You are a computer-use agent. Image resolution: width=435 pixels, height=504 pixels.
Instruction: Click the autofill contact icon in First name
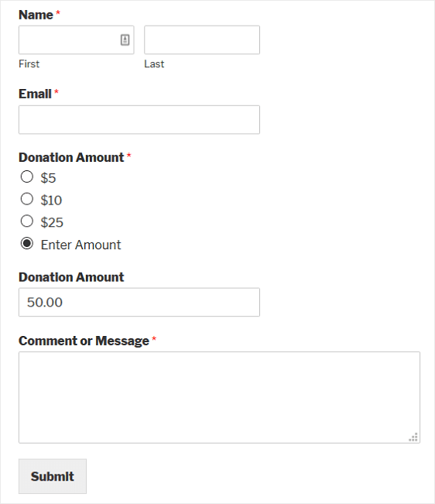(125, 39)
